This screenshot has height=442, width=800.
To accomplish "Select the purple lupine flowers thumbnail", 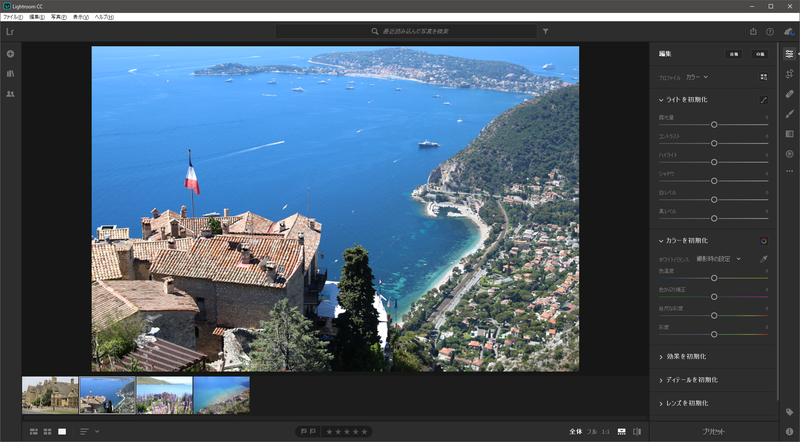I will pos(164,395).
